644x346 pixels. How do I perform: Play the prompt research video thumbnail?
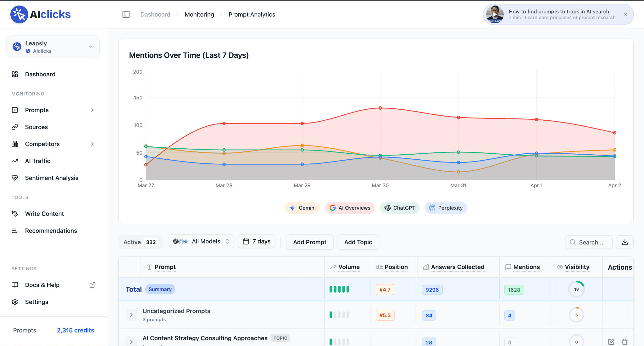[495, 14]
